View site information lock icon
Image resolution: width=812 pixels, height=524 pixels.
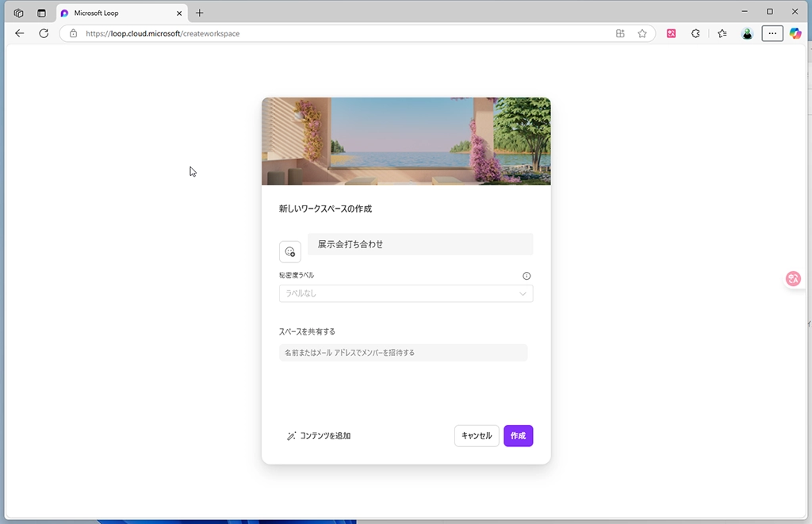74,33
